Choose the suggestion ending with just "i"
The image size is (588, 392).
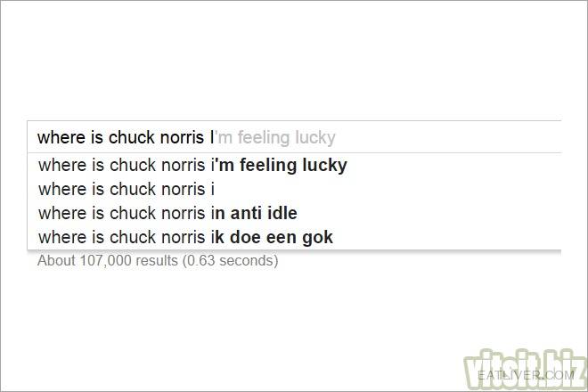click(294, 189)
